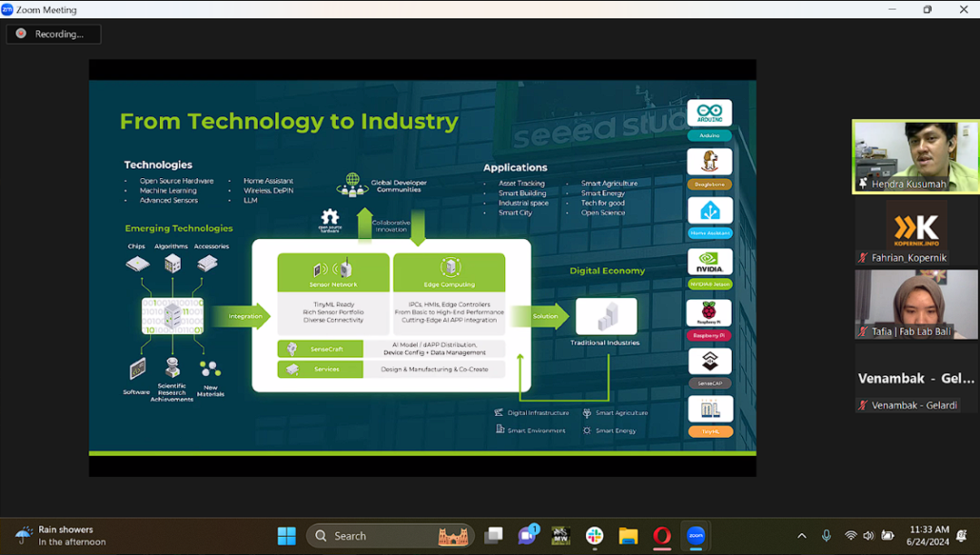980x555 pixels.
Task: Click the volume speaker tray icon
Action: click(x=868, y=536)
